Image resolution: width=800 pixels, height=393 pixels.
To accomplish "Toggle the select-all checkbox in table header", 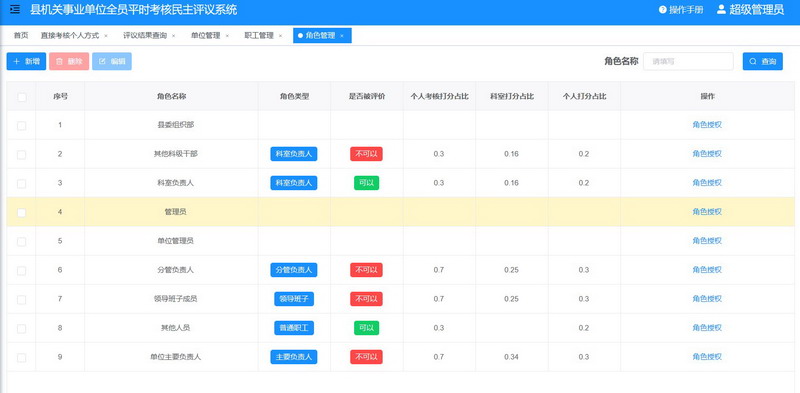I will pyautogui.click(x=21, y=97).
